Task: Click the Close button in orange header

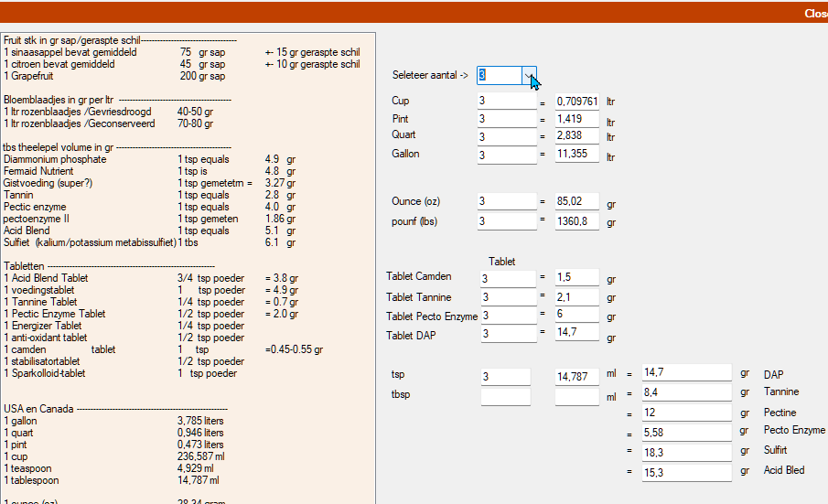Action: 815,13
